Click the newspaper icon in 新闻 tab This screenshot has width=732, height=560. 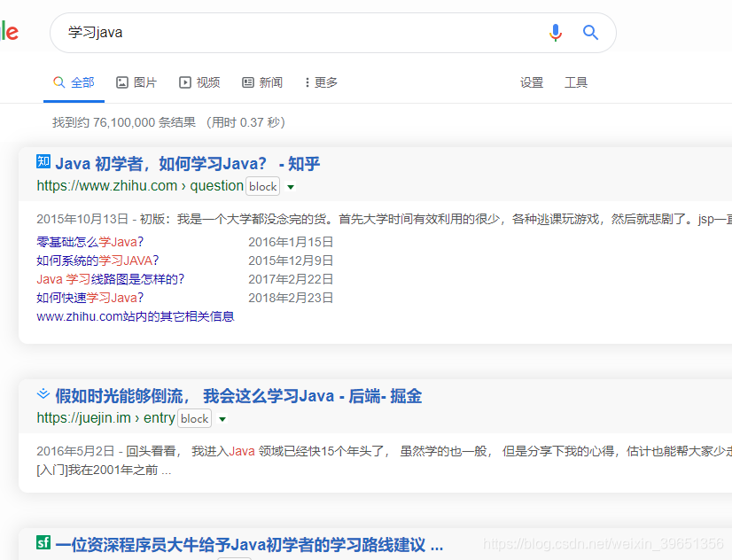248,82
